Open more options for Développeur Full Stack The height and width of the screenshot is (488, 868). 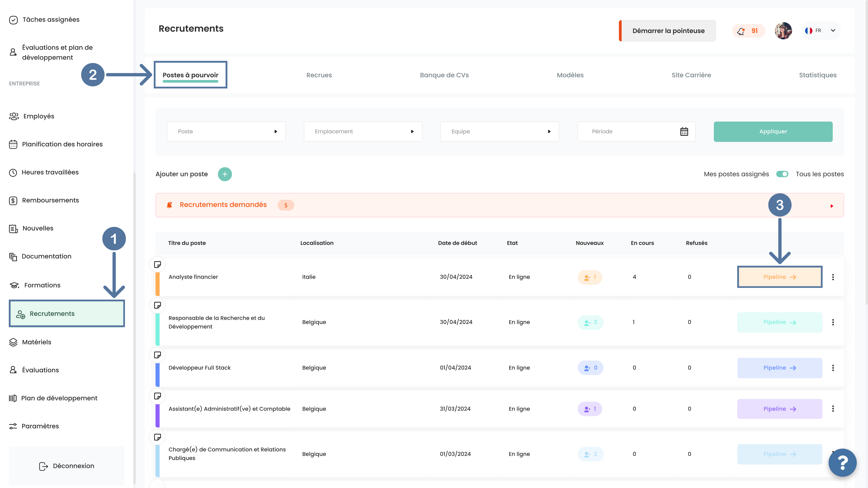pos(833,368)
